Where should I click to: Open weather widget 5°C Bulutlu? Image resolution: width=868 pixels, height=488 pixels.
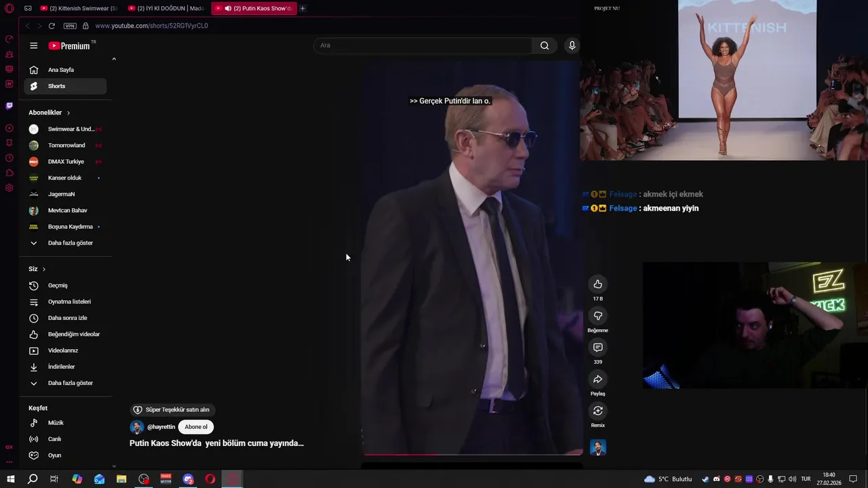(668, 479)
